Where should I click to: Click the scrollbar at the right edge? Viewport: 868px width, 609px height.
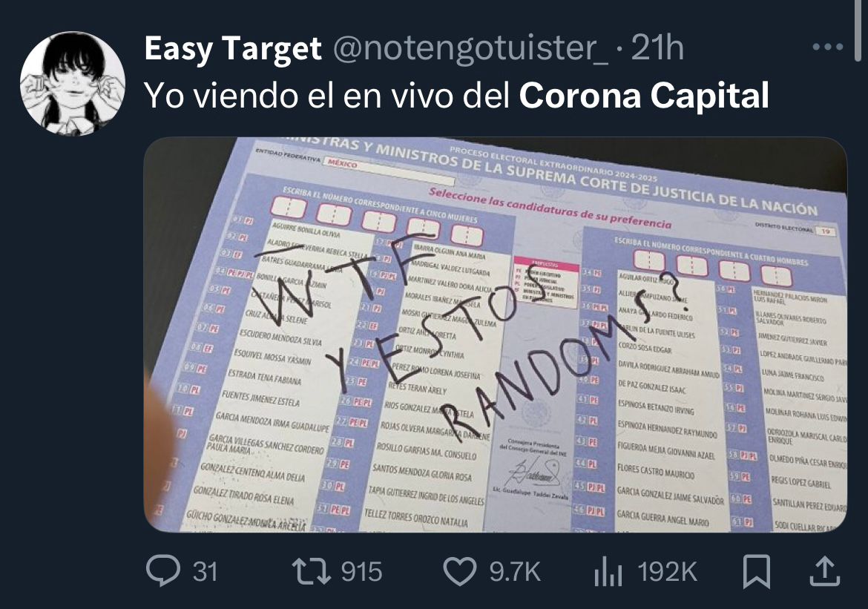tap(858, 30)
